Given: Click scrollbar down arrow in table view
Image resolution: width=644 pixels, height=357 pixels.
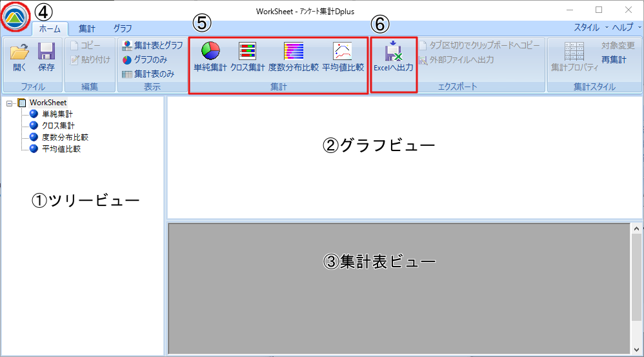Looking at the screenshot, I should coord(637,350).
